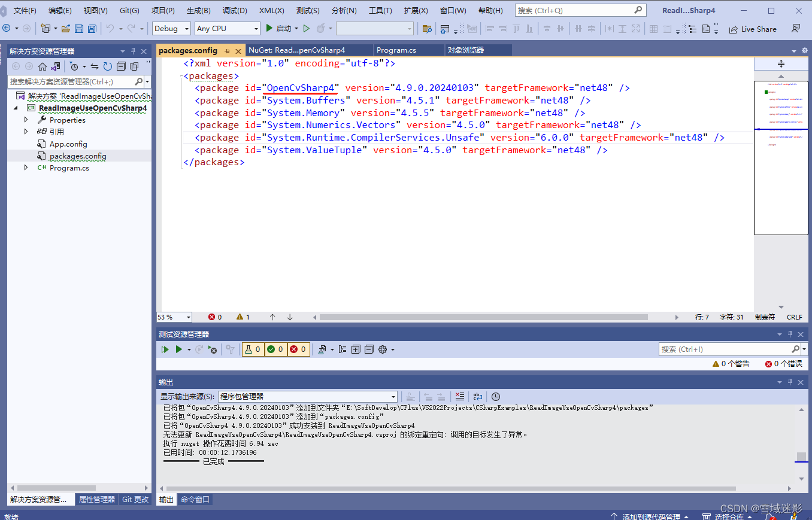Toggle the passed tests green check filter
812x520 pixels.
(275, 349)
